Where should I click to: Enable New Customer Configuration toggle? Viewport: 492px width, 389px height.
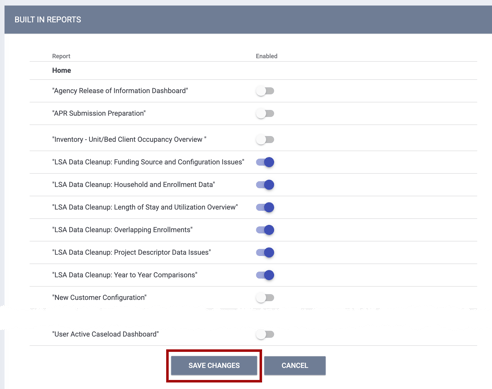(265, 298)
